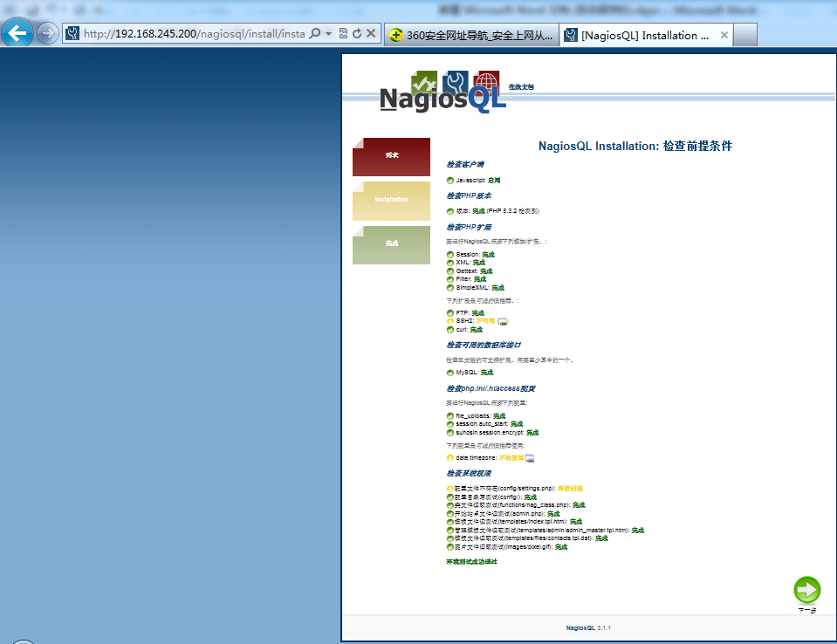
Task: Select the green 完成 step block
Action: pyautogui.click(x=391, y=245)
